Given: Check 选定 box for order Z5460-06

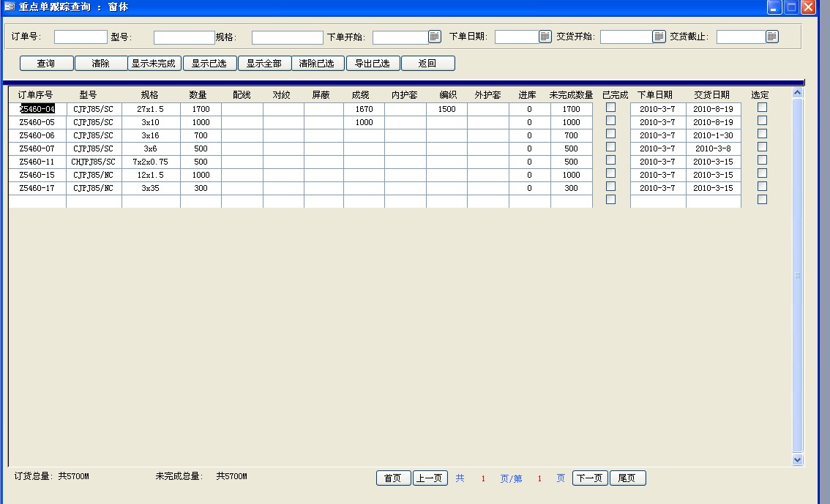Looking at the screenshot, I should click(x=762, y=134).
